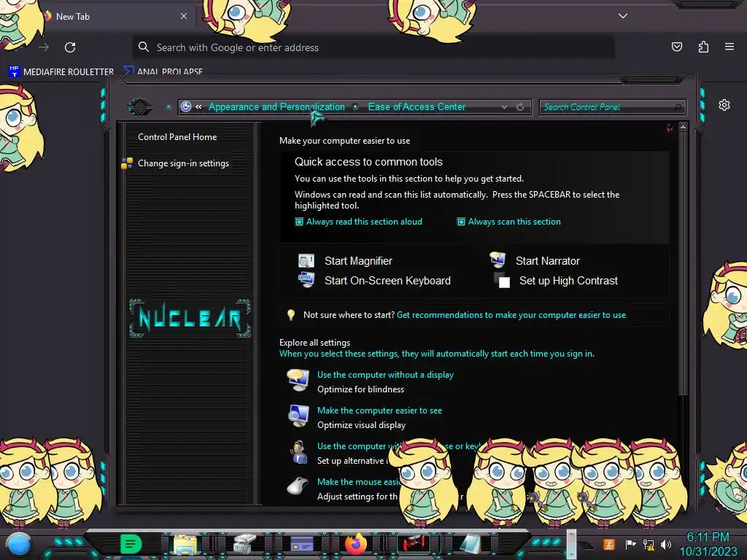747x560 pixels.
Task: Click the monitor icon beside blindness option
Action: [298, 381]
